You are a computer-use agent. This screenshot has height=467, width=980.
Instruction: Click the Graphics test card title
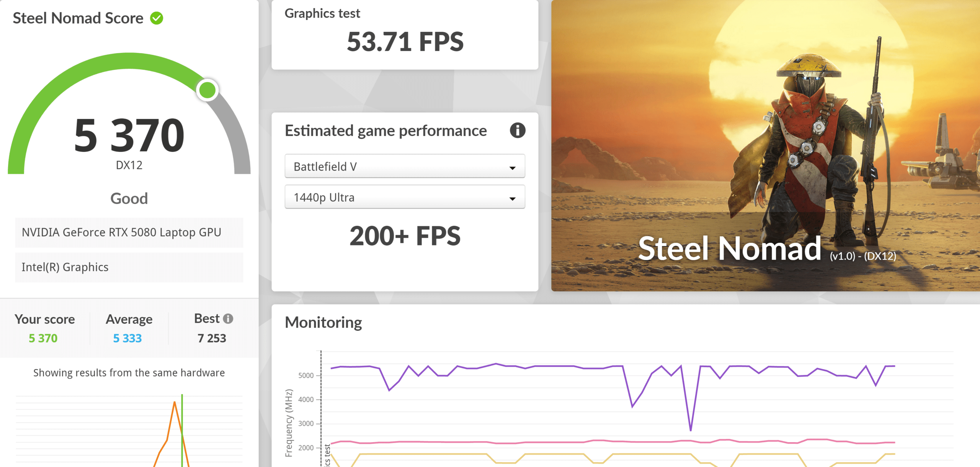click(322, 13)
